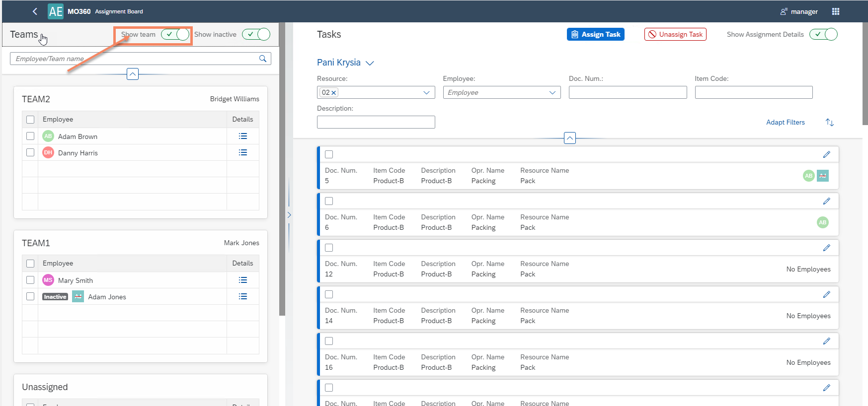
Task: Click the back arrow in header
Action: tap(35, 11)
